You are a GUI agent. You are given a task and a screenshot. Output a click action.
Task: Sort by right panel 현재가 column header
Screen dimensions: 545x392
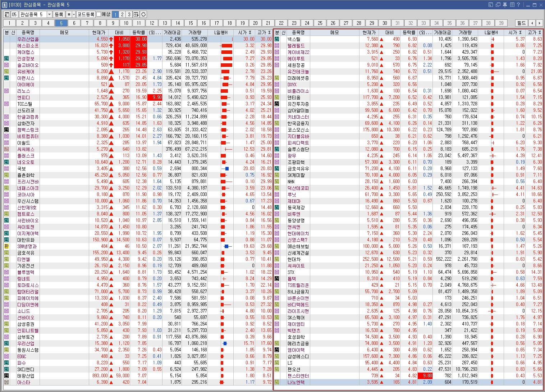[x=369, y=32]
